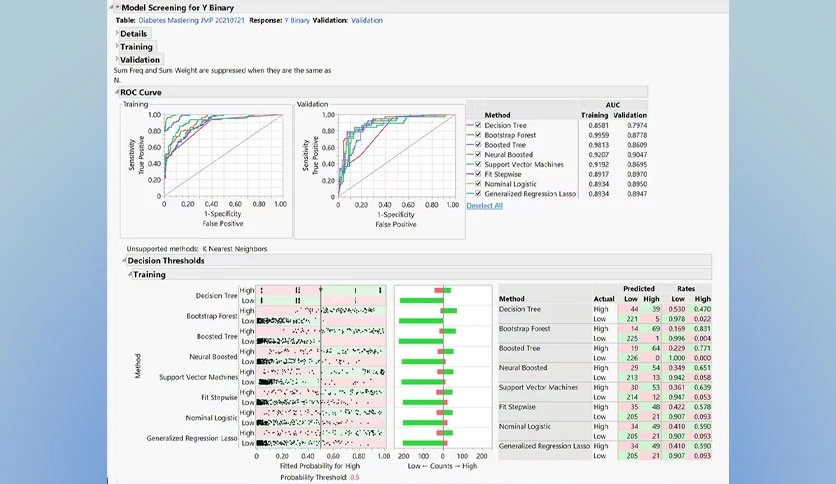Viewport: 836px width, 484px height.
Task: Click the Validation column link in header
Action: 367,20
